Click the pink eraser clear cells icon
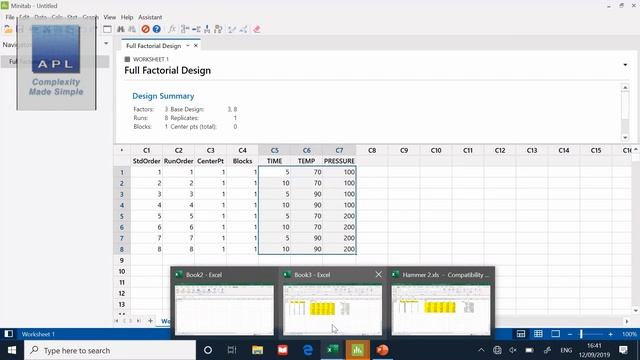Screen dimensions: 640x360 tap(257, 29)
